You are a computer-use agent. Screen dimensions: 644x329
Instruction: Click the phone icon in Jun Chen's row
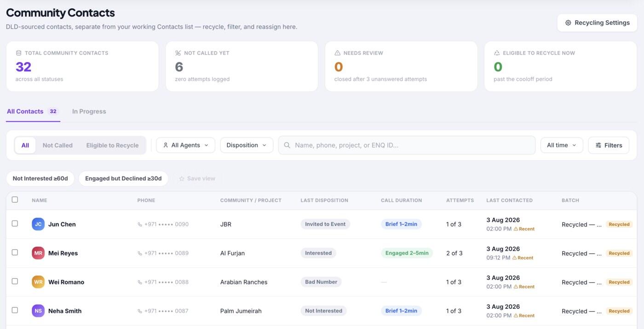pos(140,225)
